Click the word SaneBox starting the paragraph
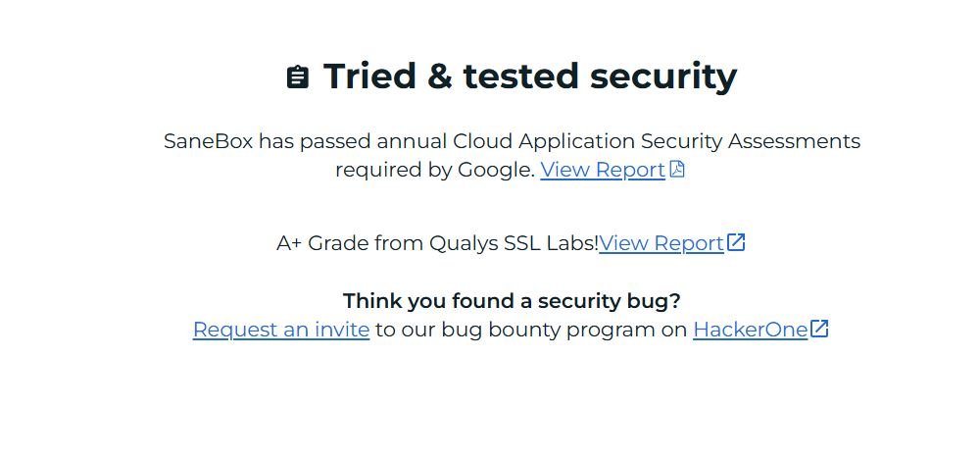980x460 pixels. 208,141
